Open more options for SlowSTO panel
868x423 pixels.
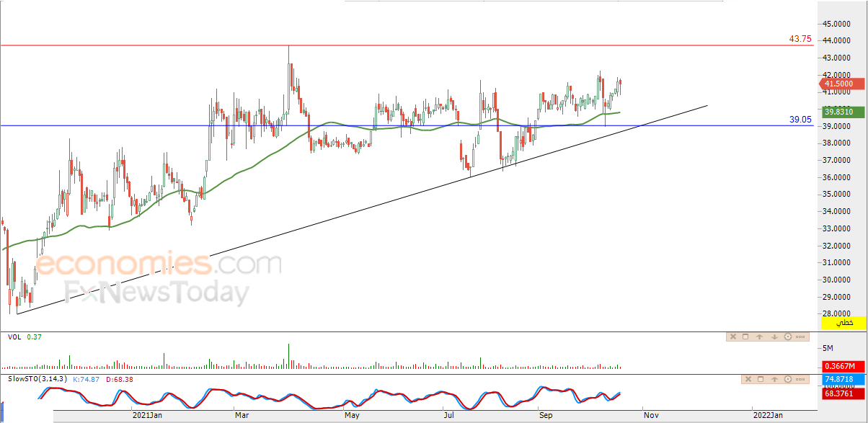(800, 379)
